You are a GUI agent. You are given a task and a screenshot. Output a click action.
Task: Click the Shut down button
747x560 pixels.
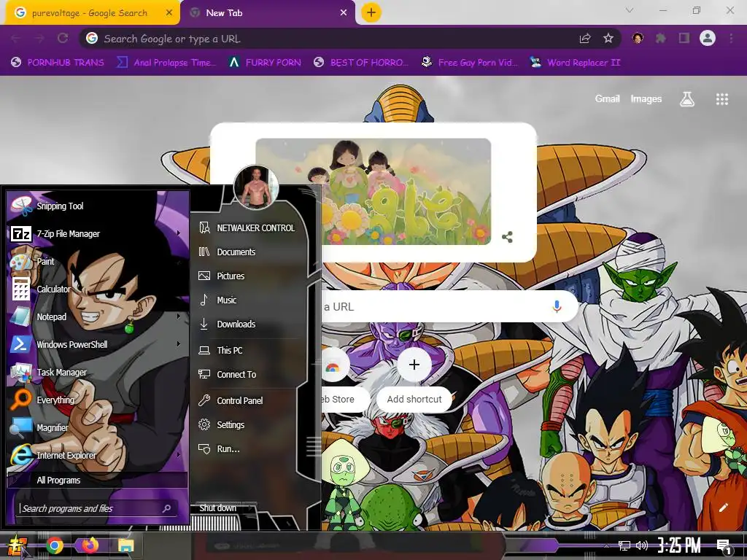point(218,508)
